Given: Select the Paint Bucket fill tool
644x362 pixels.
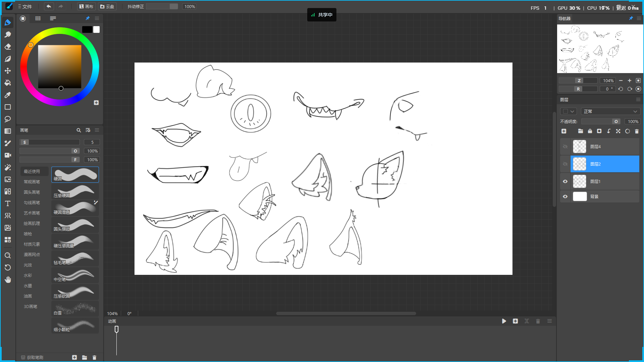Looking at the screenshot, I should tap(8, 83).
